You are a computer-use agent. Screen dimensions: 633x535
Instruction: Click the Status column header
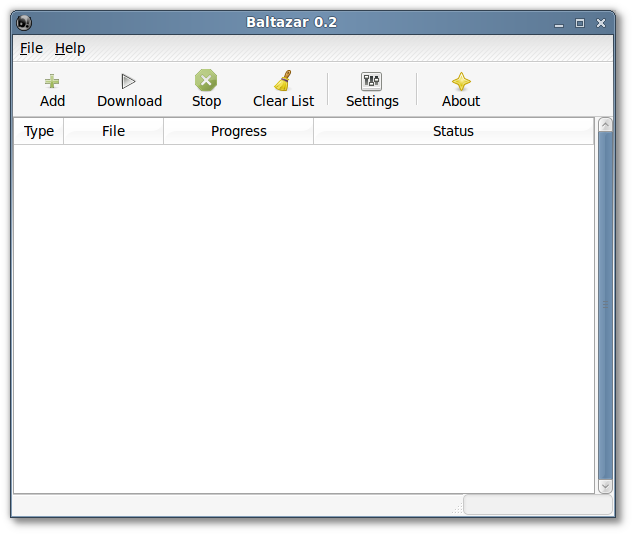[x=453, y=131]
